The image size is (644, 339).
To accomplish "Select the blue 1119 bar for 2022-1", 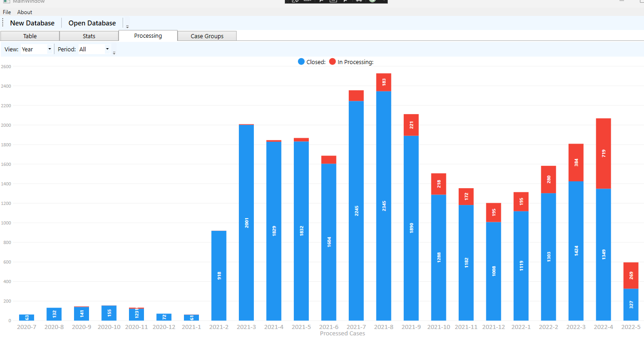I will tap(521, 266).
